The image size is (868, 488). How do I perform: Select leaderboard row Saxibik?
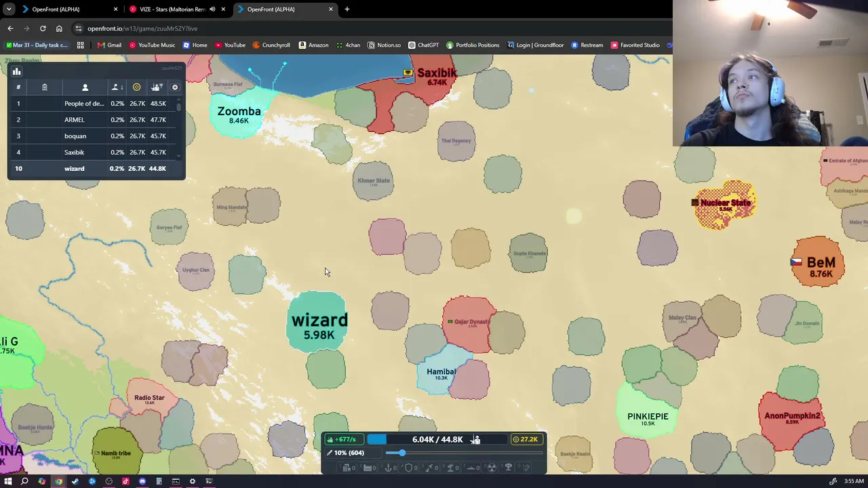(93, 152)
